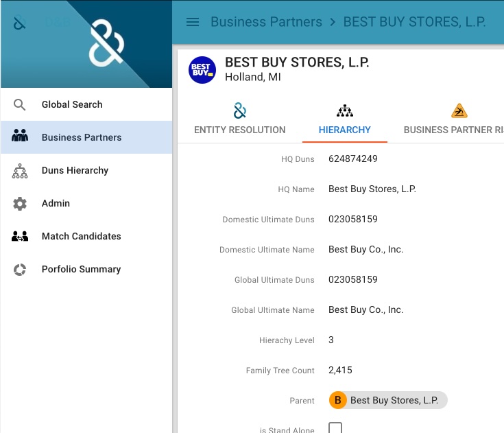Select Business Partners in the sidebar

pyautogui.click(x=86, y=137)
